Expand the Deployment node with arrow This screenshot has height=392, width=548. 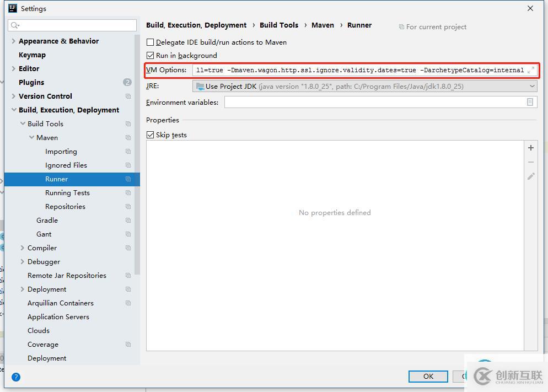pyautogui.click(x=23, y=289)
